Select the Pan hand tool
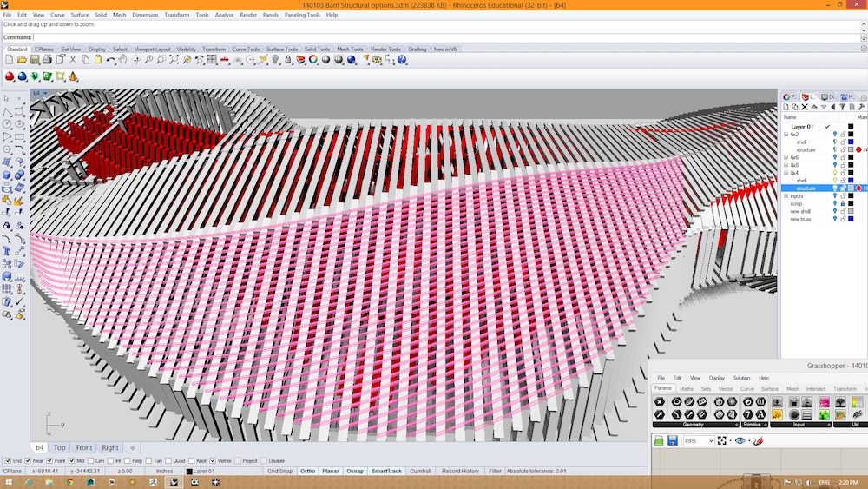868x489 pixels. 123,60
